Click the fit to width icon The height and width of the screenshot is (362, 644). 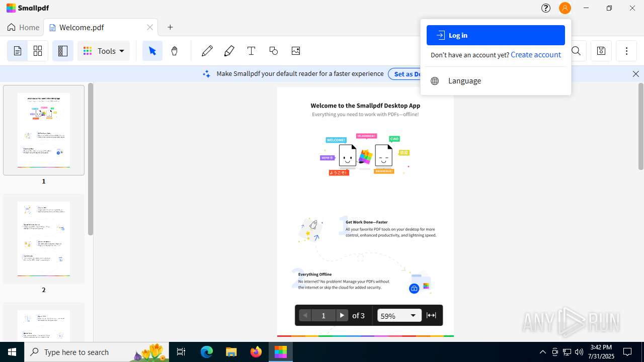coord(431,315)
